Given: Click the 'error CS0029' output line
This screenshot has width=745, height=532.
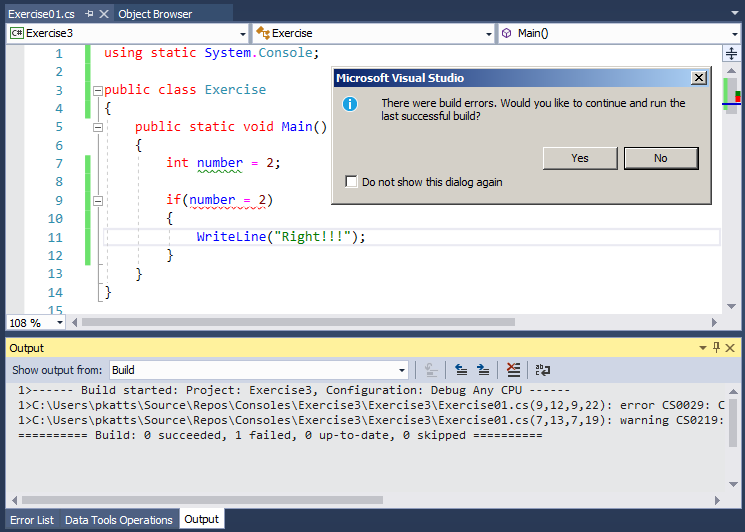Looking at the screenshot, I should [371, 405].
